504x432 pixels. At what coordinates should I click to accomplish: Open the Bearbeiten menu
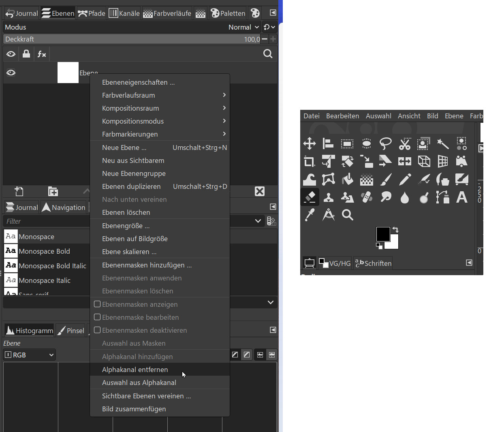point(343,116)
